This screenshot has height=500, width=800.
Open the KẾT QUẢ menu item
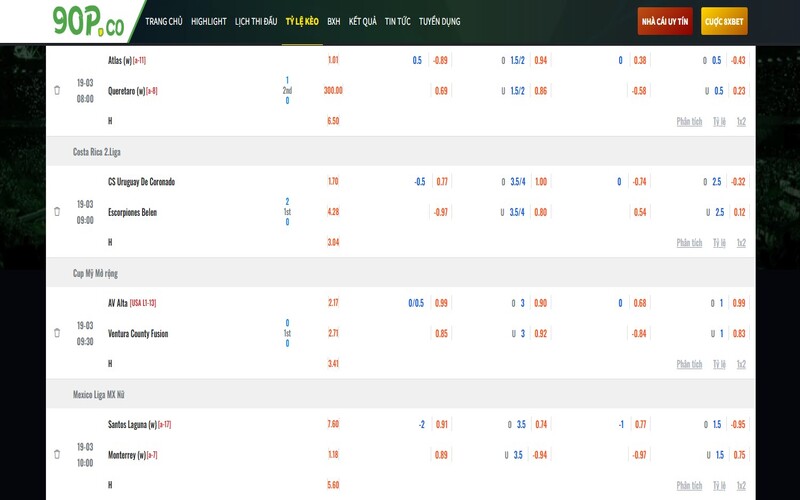click(363, 21)
